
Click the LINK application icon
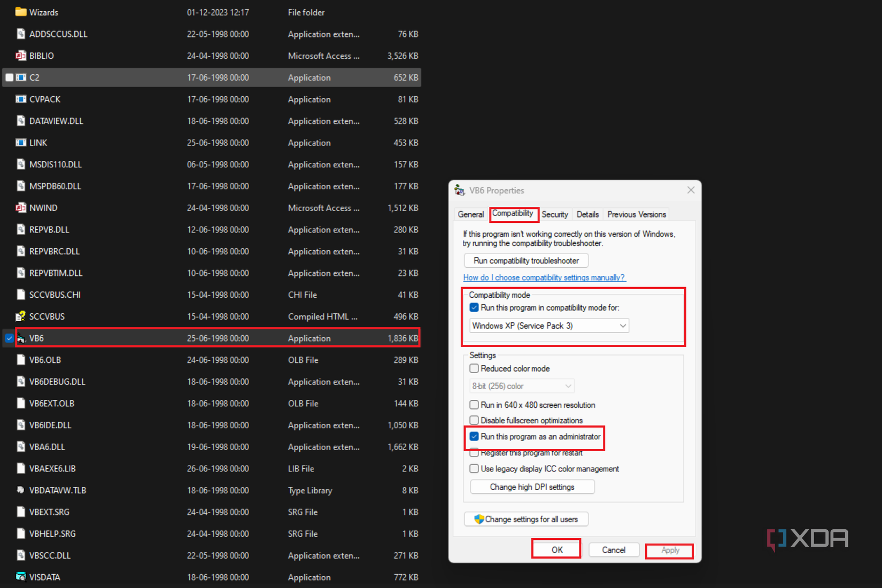(21, 142)
